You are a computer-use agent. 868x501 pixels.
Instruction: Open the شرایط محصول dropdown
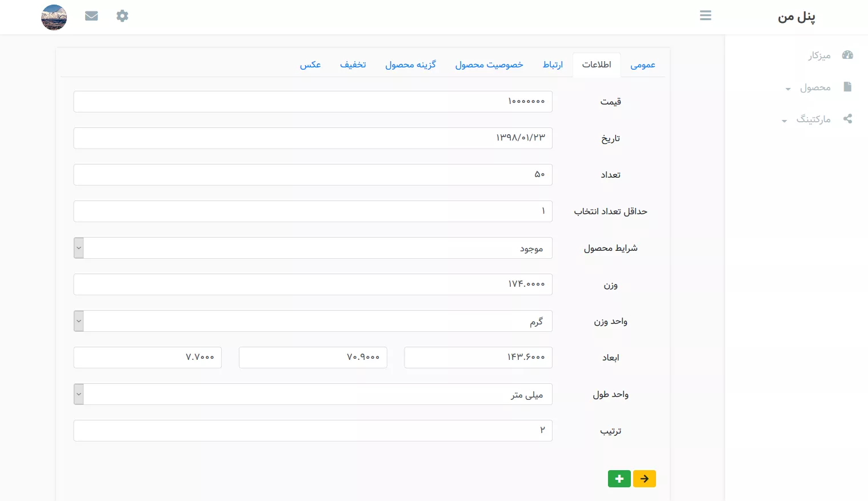pos(313,248)
